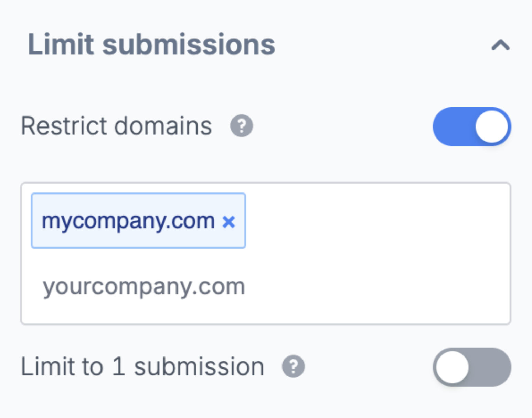Click the white knob of Restrict domains switch

pyautogui.click(x=491, y=126)
